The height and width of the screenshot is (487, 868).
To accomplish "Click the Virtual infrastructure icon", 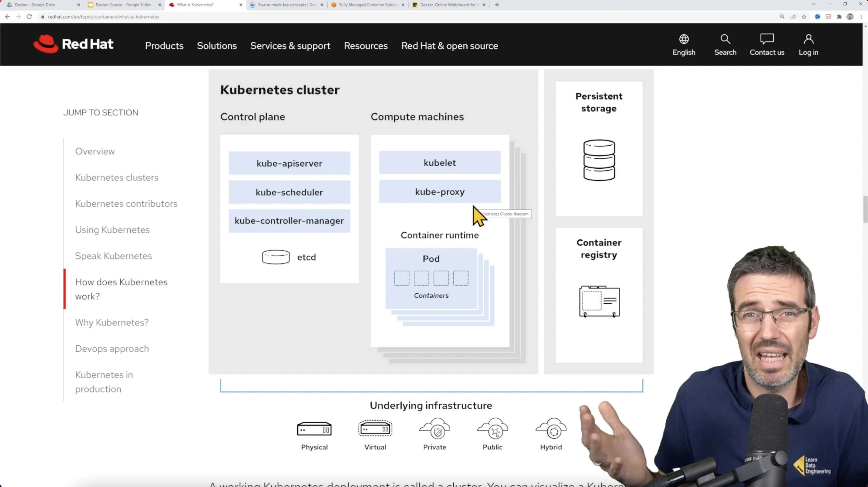I will point(375,428).
